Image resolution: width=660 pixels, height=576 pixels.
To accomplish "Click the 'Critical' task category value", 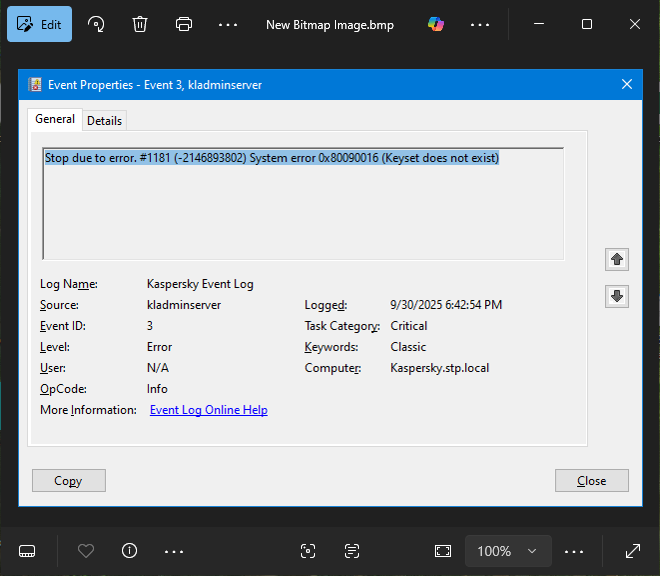I will (x=409, y=326).
